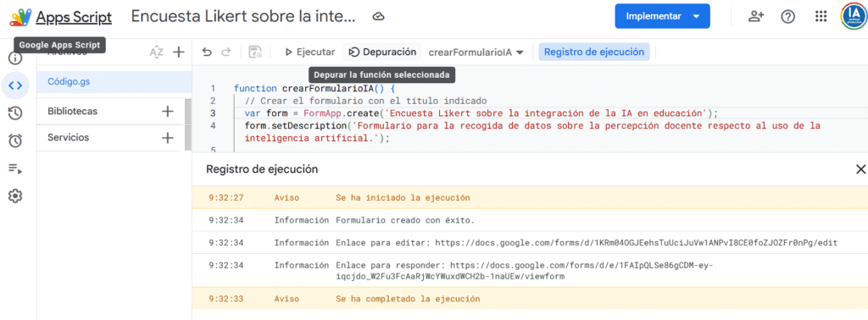The image size is (868, 320).
Task: Close the Registro de ejecución panel
Action: [860, 169]
